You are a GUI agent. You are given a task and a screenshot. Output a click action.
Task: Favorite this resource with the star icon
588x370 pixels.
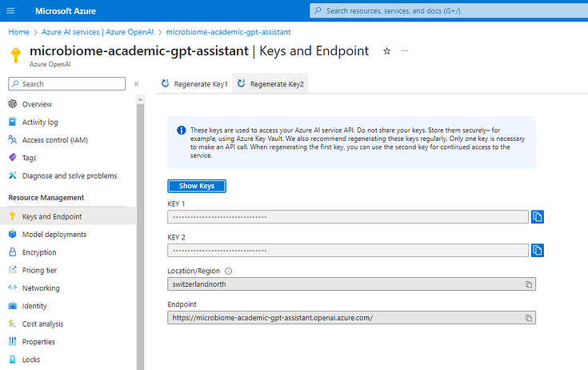tap(386, 51)
